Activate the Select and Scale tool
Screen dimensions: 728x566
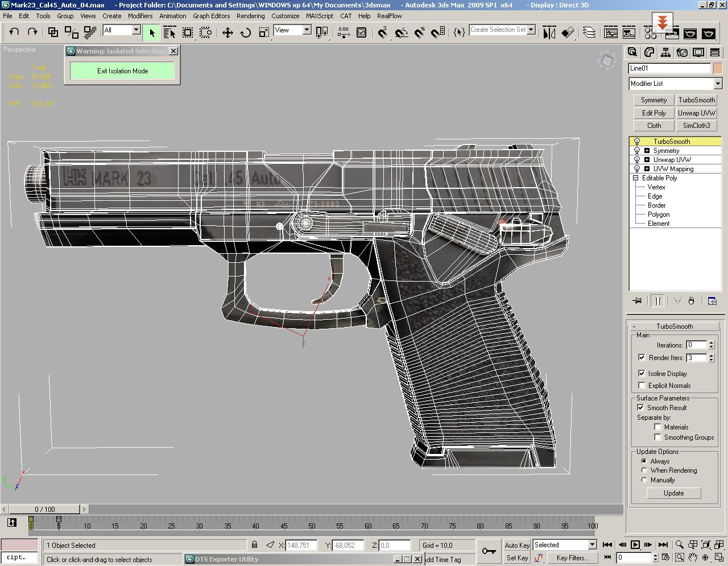pos(264,32)
